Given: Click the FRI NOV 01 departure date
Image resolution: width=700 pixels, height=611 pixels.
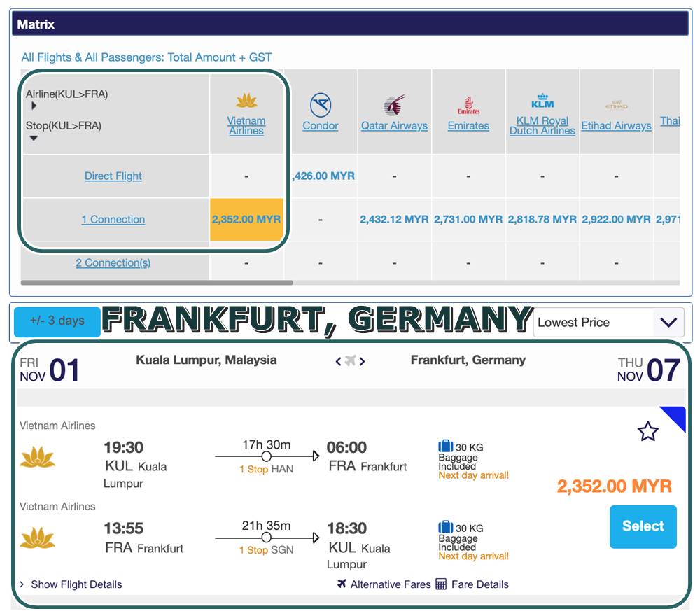Looking at the screenshot, I should click(x=50, y=370).
